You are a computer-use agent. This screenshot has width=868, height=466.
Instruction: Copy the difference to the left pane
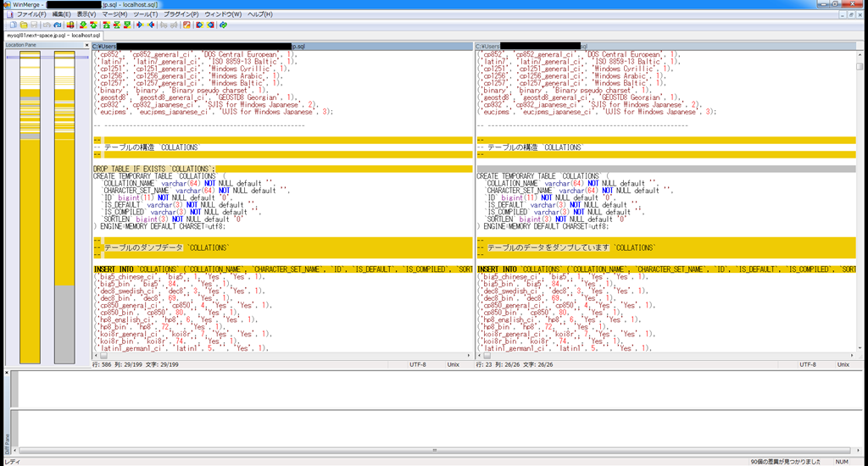pyautogui.click(x=151, y=25)
